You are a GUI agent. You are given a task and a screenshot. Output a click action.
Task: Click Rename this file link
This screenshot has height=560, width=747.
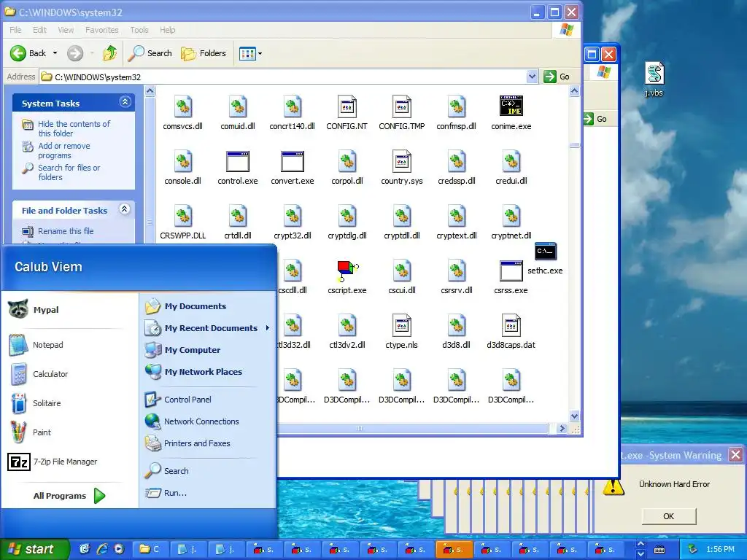(66, 231)
